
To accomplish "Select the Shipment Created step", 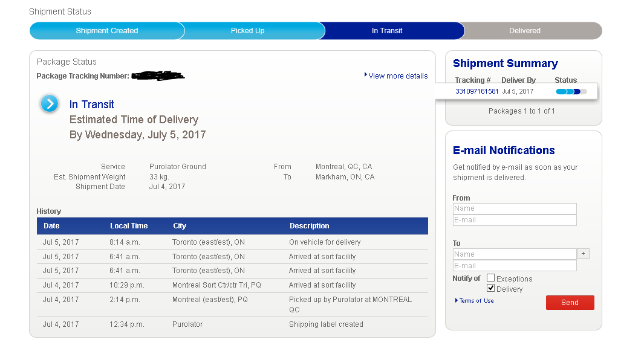I will pyautogui.click(x=107, y=31).
